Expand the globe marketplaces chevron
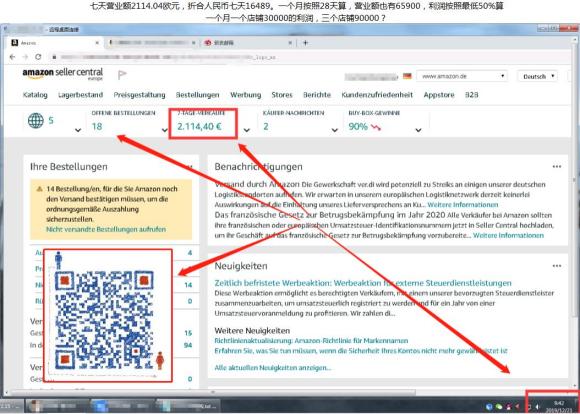This screenshot has width=580, height=414. 78,130
